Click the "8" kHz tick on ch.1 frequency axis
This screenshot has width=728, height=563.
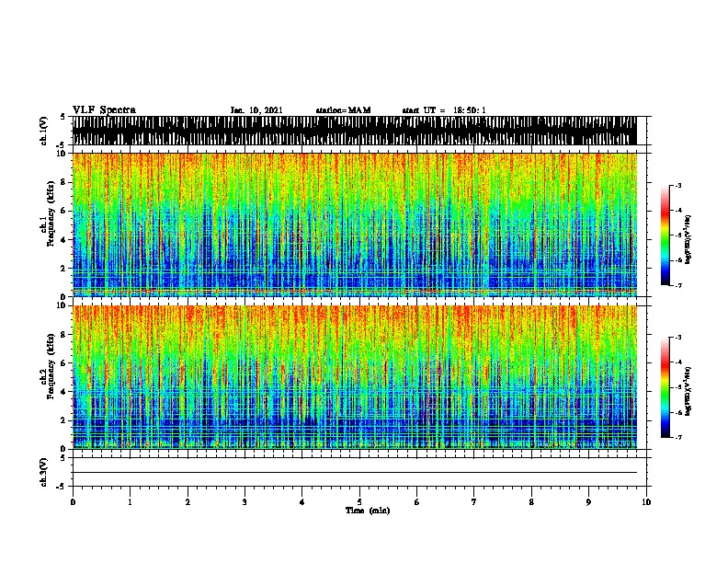64,182
